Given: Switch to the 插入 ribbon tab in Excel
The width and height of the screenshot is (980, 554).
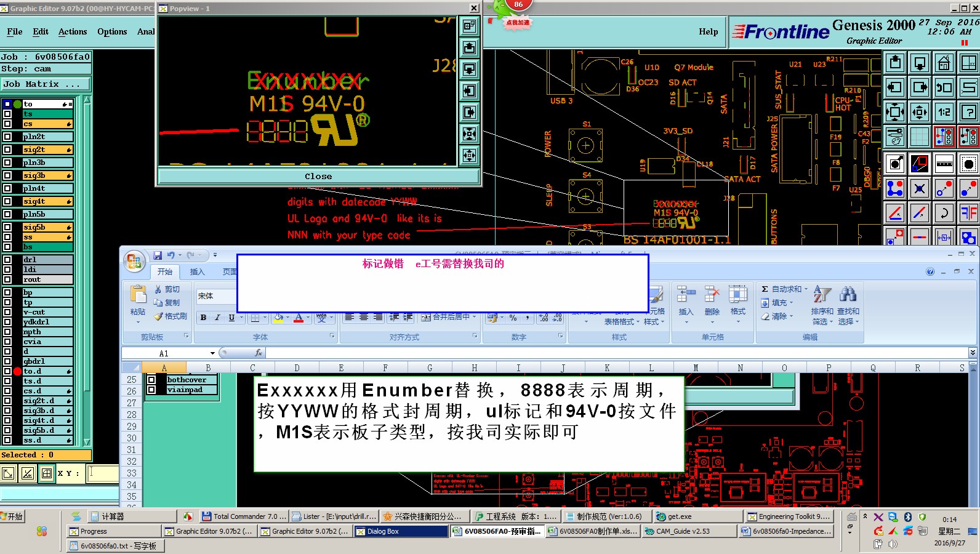Looking at the screenshot, I should pos(197,271).
